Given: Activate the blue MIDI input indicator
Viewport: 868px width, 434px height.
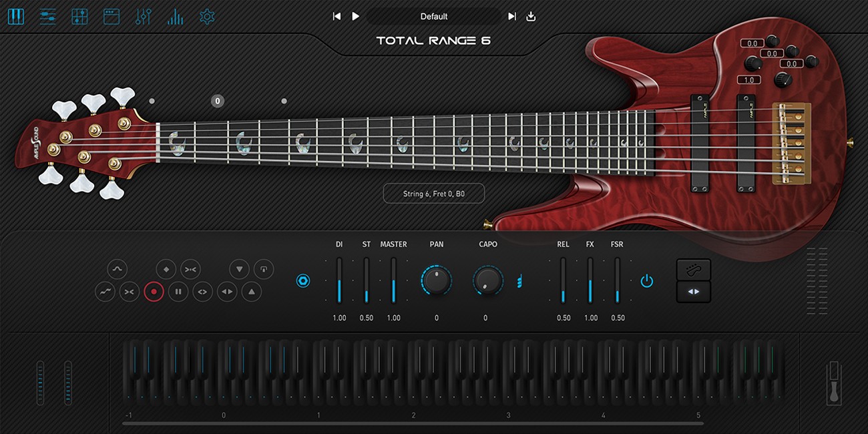Looking at the screenshot, I should [x=304, y=281].
